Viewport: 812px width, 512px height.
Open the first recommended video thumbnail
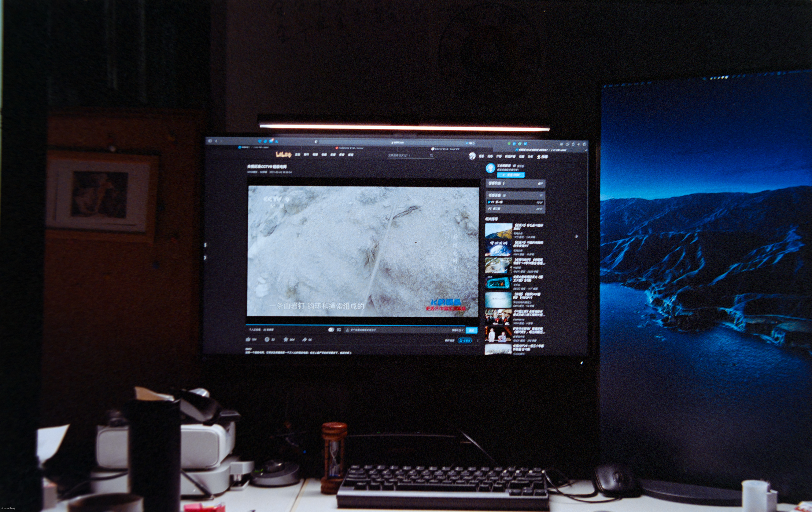click(498, 231)
